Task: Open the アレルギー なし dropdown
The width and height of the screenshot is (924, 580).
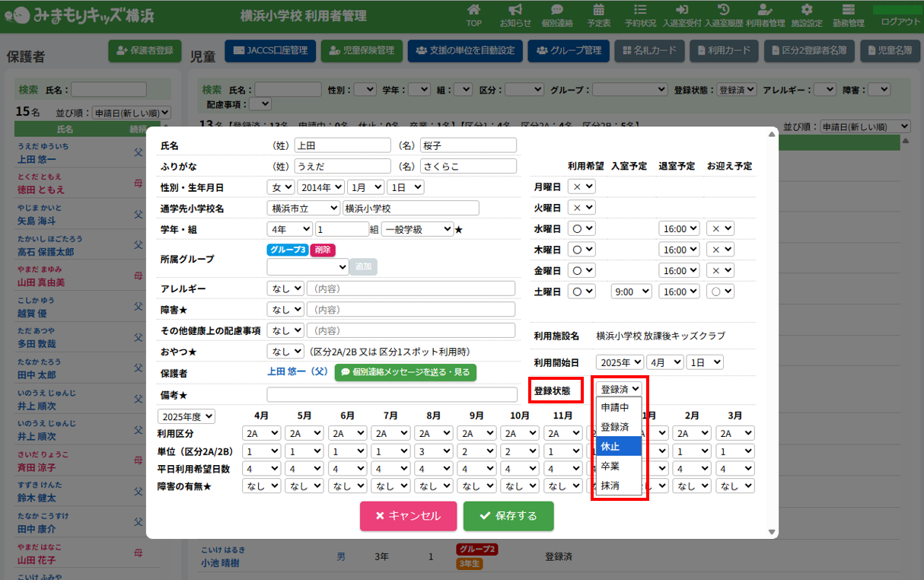Action: [285, 288]
